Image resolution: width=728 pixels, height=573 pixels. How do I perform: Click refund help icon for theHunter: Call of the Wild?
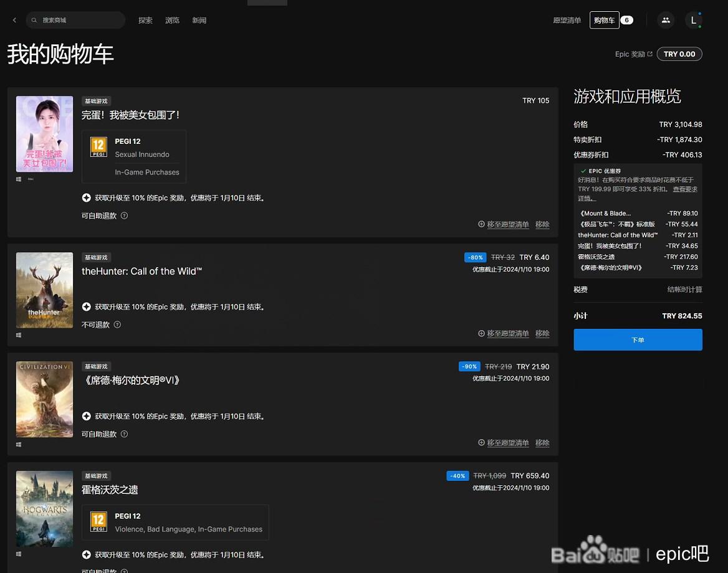pyautogui.click(x=117, y=324)
